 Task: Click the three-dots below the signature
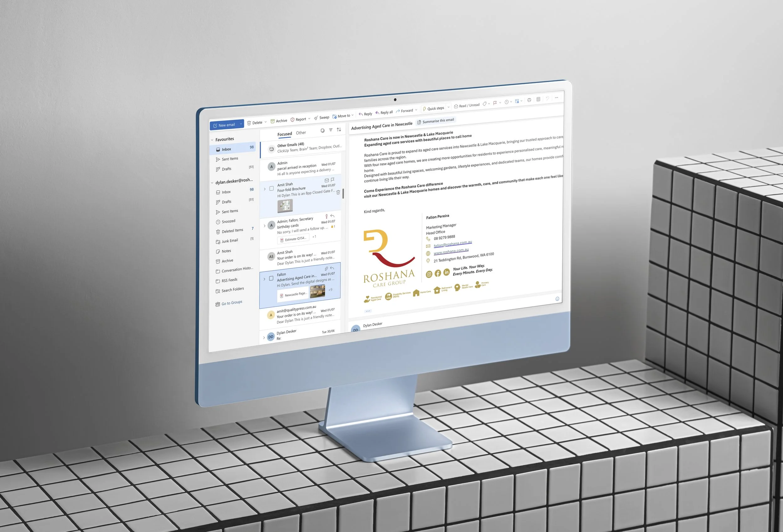[x=368, y=311]
